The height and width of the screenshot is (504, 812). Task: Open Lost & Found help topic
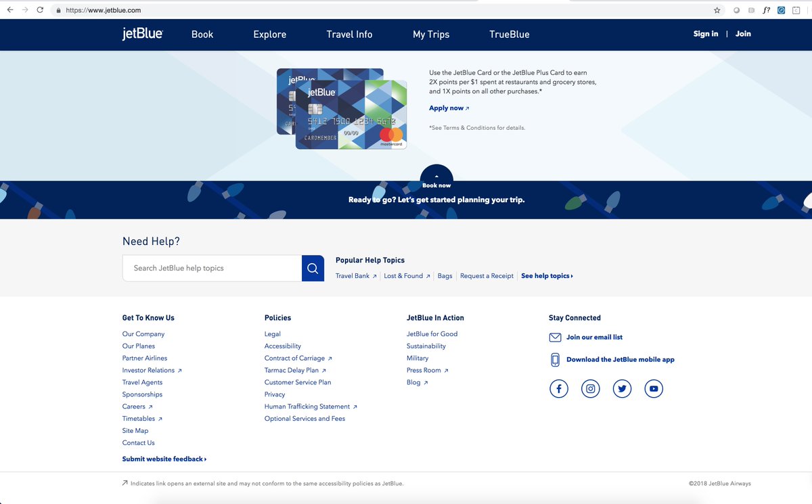(407, 276)
